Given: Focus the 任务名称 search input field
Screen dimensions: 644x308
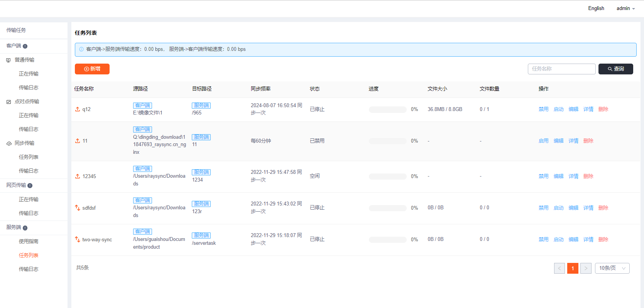Looking at the screenshot, I should (561, 69).
